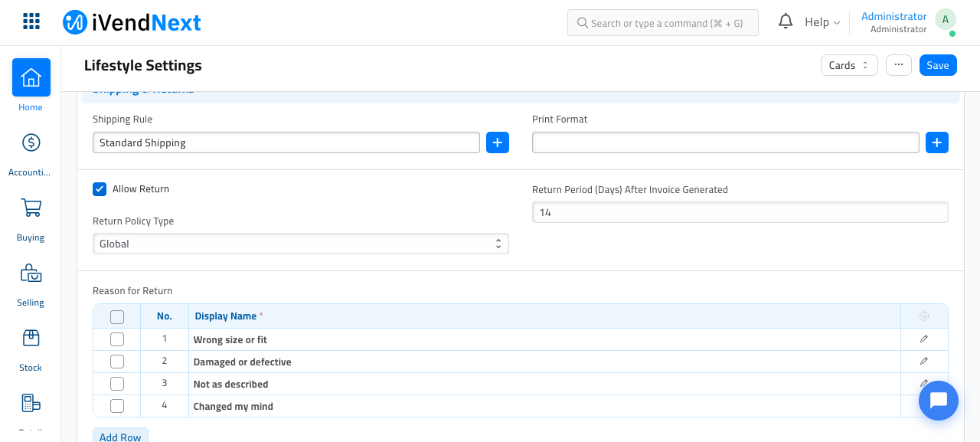
Task: Open the Accounting sidebar icon
Action: [x=31, y=142]
